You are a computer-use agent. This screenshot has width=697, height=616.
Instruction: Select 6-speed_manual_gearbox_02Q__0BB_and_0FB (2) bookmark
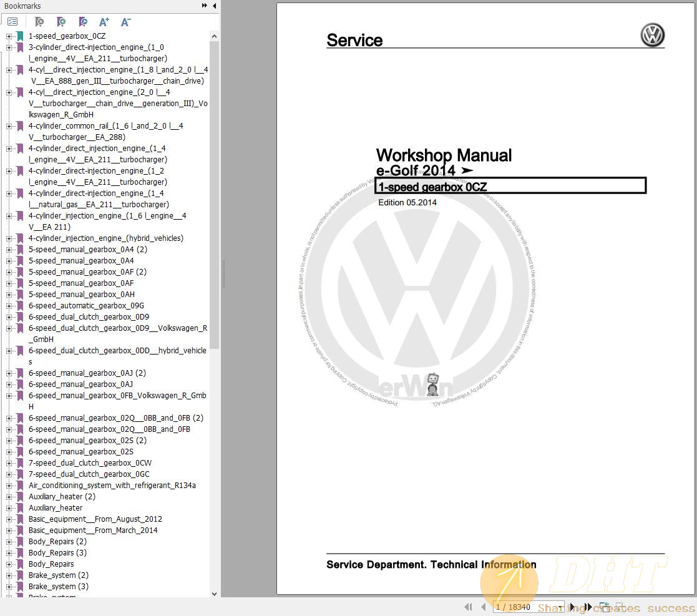116,418
